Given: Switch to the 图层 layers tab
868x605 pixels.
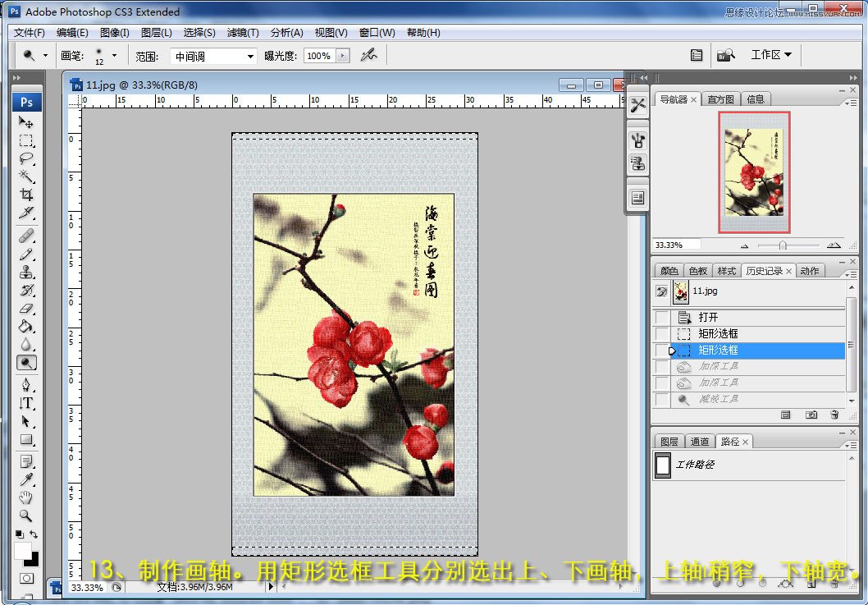Looking at the screenshot, I should [669, 442].
